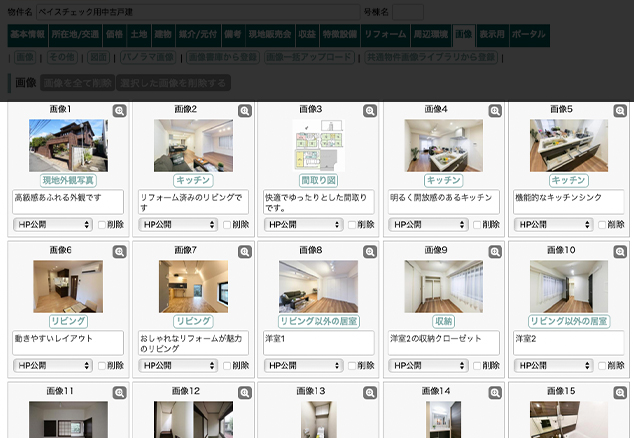
Task: Click the 収納 category label on 画像9
Action: coord(444,322)
